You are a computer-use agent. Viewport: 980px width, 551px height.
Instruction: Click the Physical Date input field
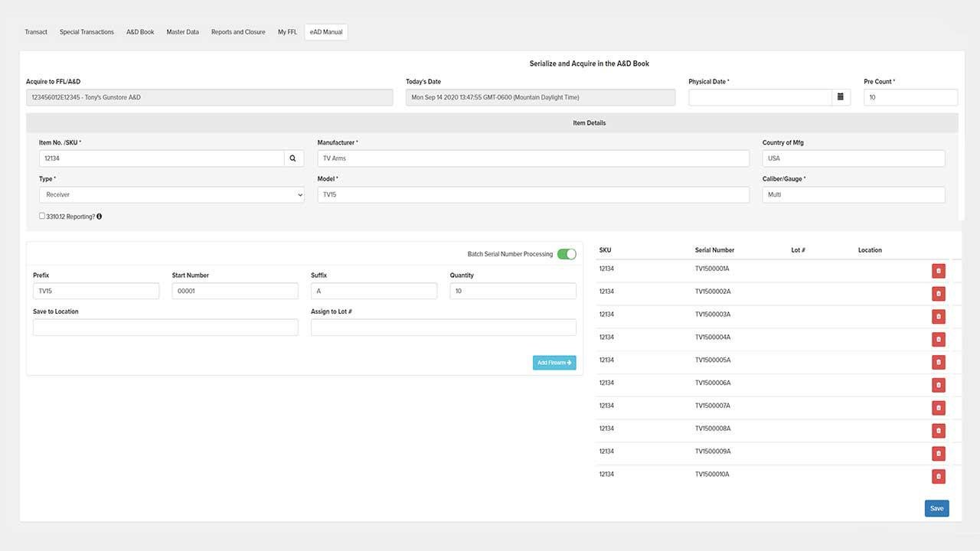point(760,97)
